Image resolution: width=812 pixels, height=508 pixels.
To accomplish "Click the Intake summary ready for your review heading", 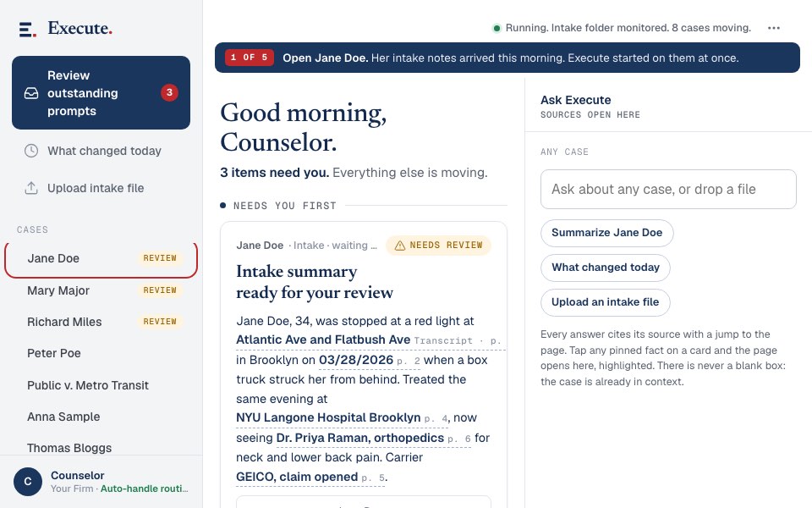I will pyautogui.click(x=315, y=282).
